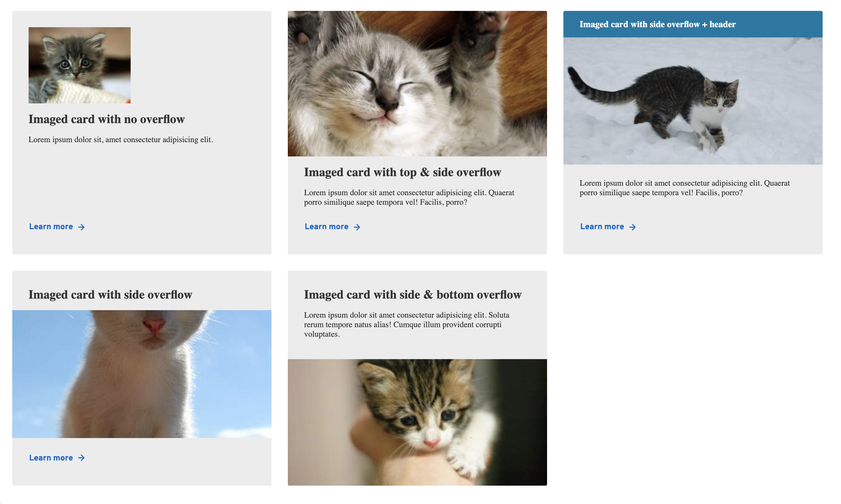
Task: Click Lorem ipsum paragraph in side & bottom card
Action: 407,324
